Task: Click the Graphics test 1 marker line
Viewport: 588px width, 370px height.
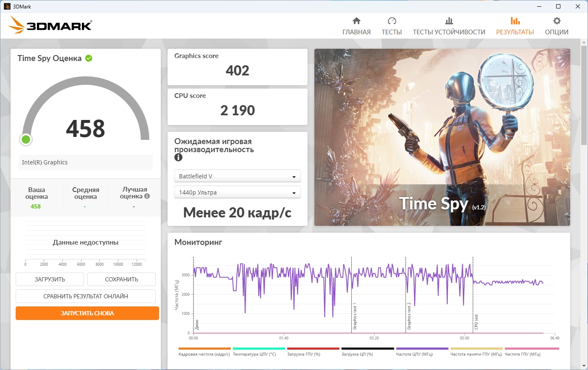Action: tap(352, 295)
